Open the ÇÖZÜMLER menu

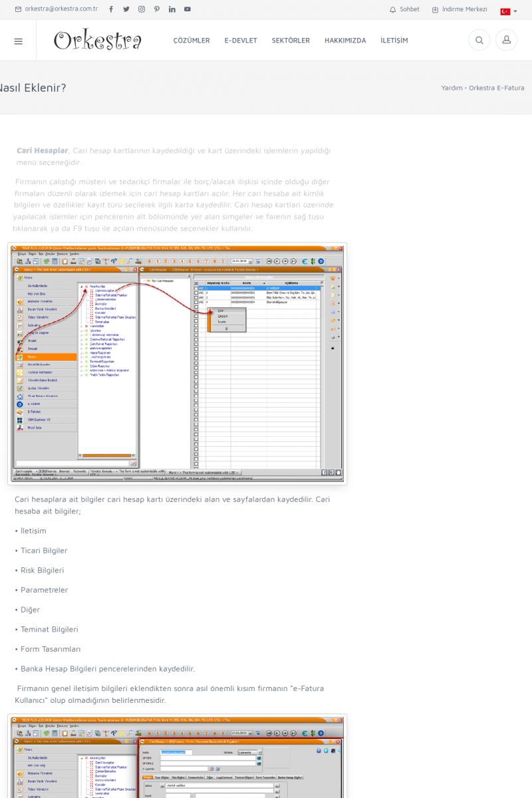click(192, 41)
